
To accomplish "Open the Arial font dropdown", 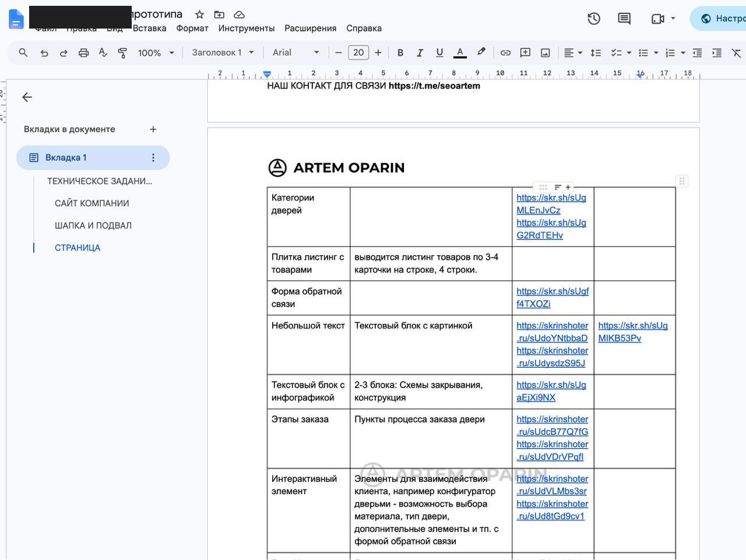I will 296,52.
